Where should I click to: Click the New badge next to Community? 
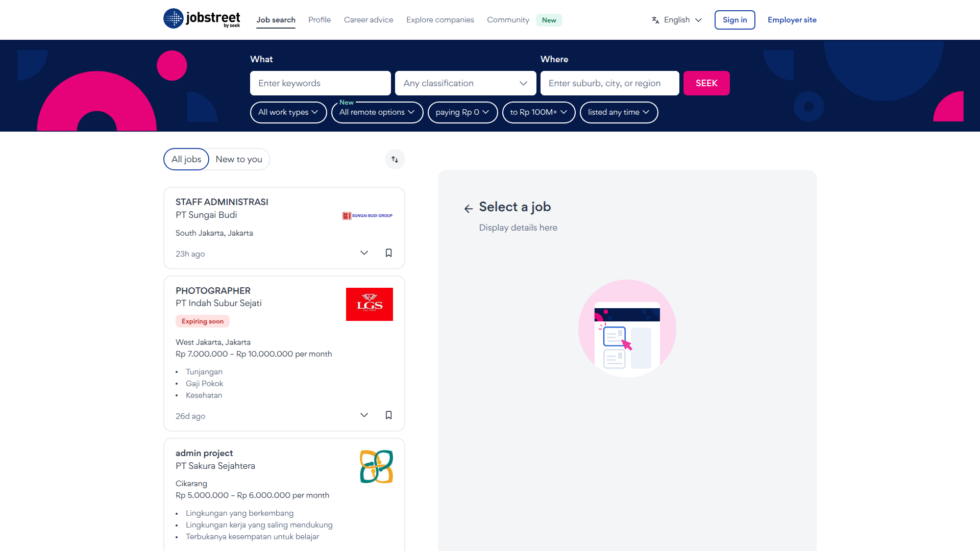pyautogui.click(x=549, y=20)
